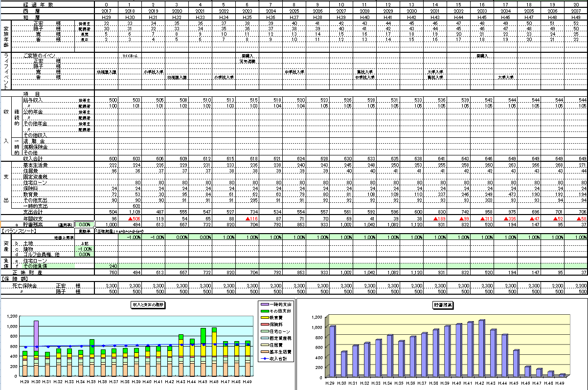588x390 pixels.
Task: Click the 年間収支 row label
Action: (34, 218)
